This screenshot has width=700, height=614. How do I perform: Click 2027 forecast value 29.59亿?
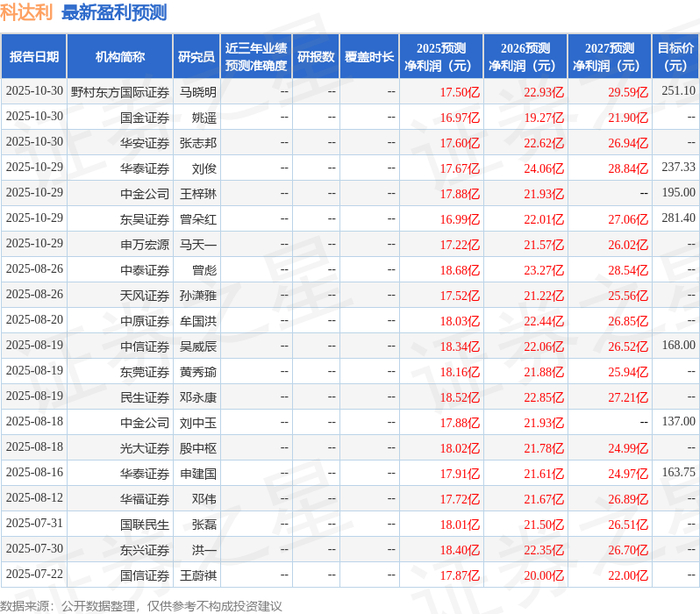628,92
